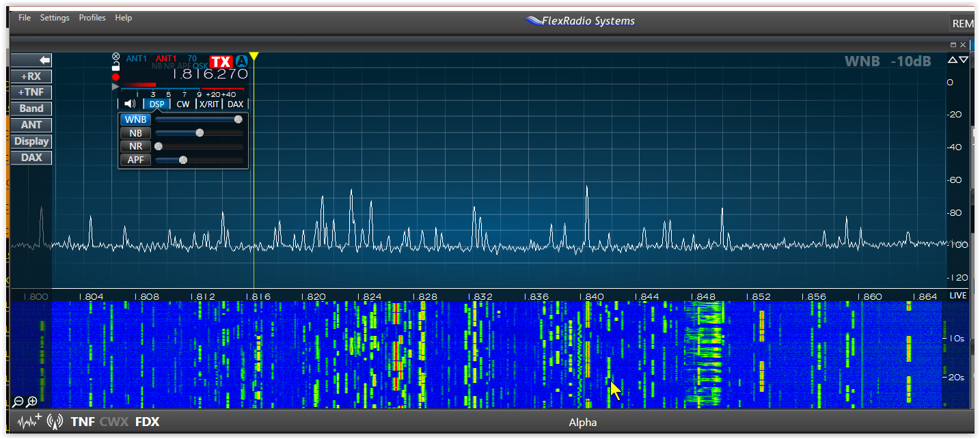
Task: Click the antenna icon in the status bar
Action: [55, 421]
